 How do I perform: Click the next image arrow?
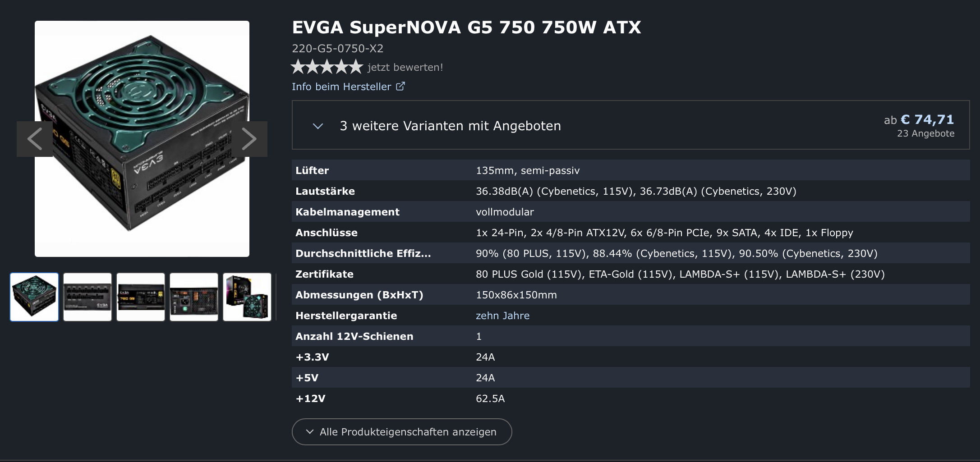coord(249,139)
